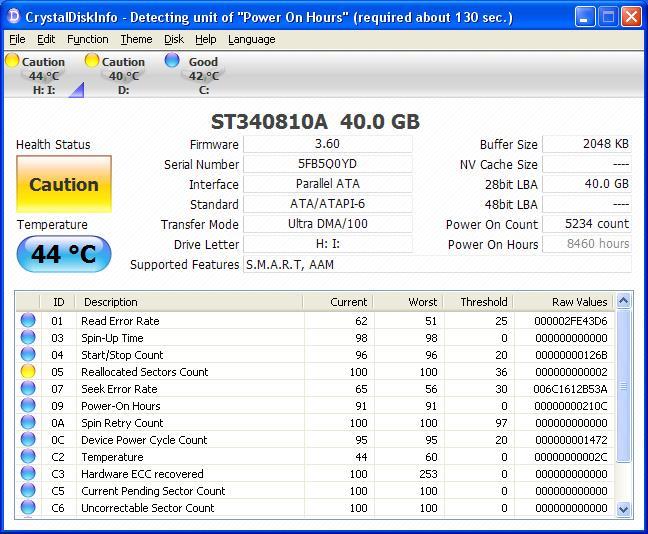
Task: Open the Help menu
Action: [x=206, y=39]
